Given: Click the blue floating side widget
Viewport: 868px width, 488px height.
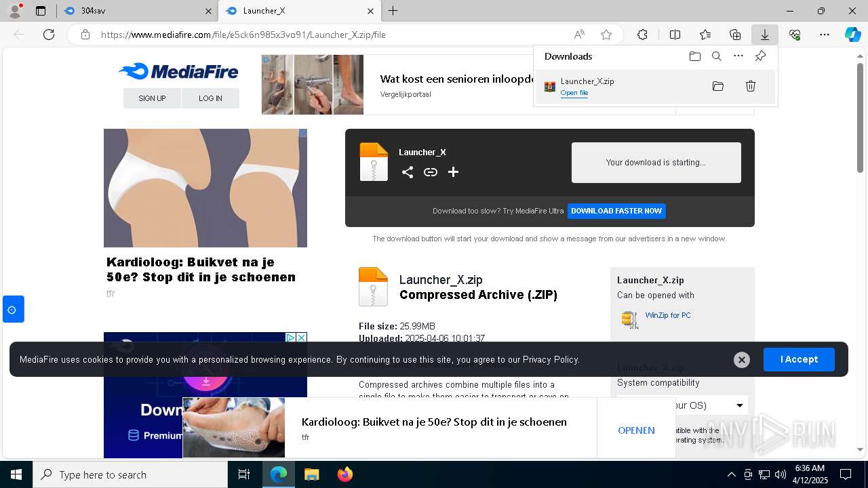Looking at the screenshot, I should (x=13, y=309).
